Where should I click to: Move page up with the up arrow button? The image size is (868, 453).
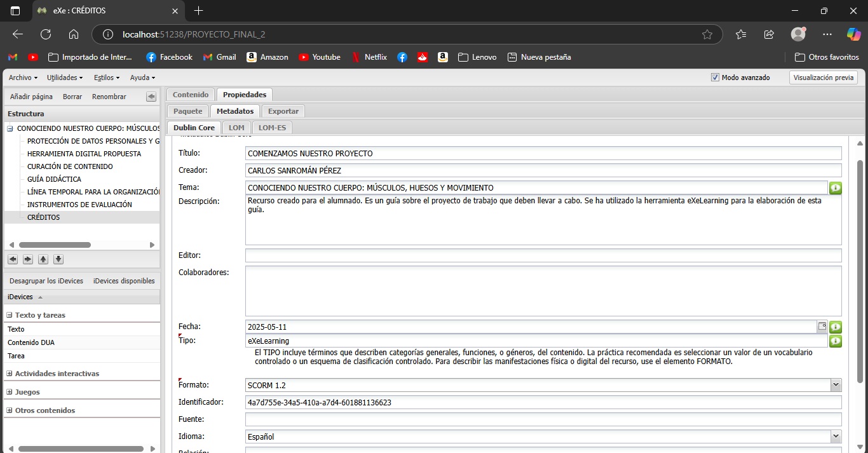pos(43,259)
